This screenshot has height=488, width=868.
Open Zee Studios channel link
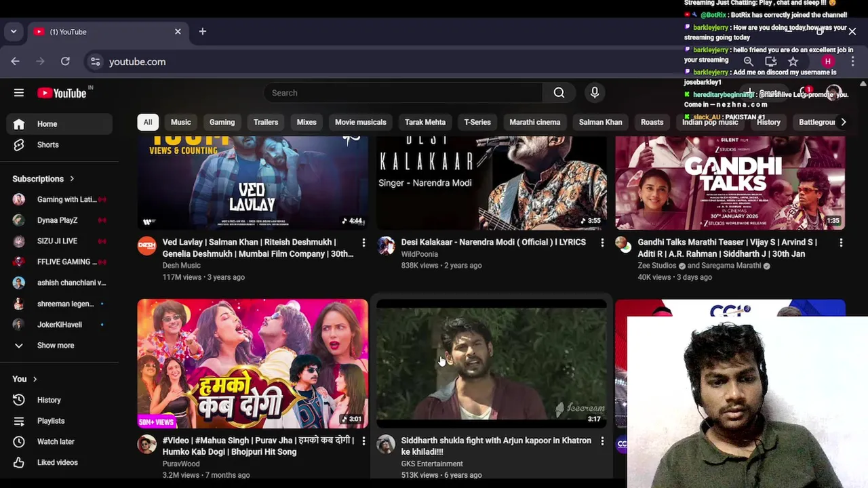[657, 266]
